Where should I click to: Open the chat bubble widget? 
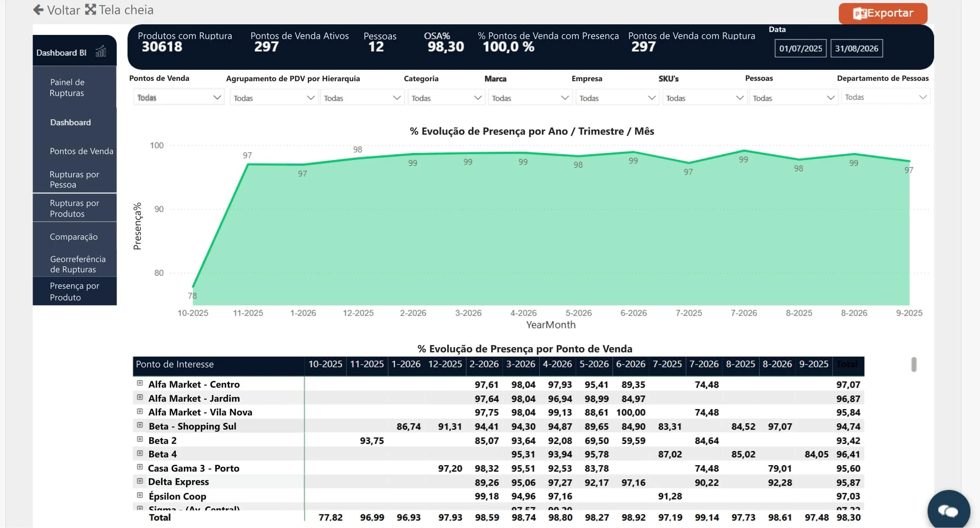[948, 510]
